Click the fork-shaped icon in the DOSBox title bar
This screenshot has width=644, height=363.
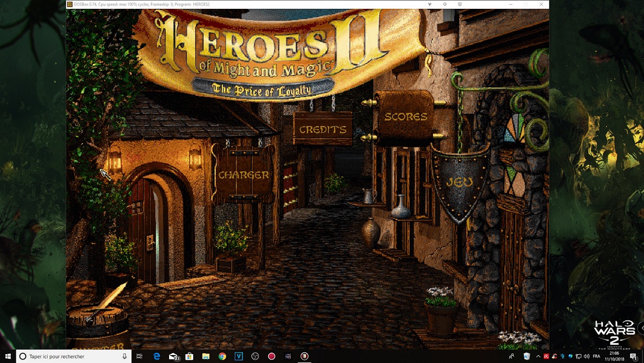point(430,4)
